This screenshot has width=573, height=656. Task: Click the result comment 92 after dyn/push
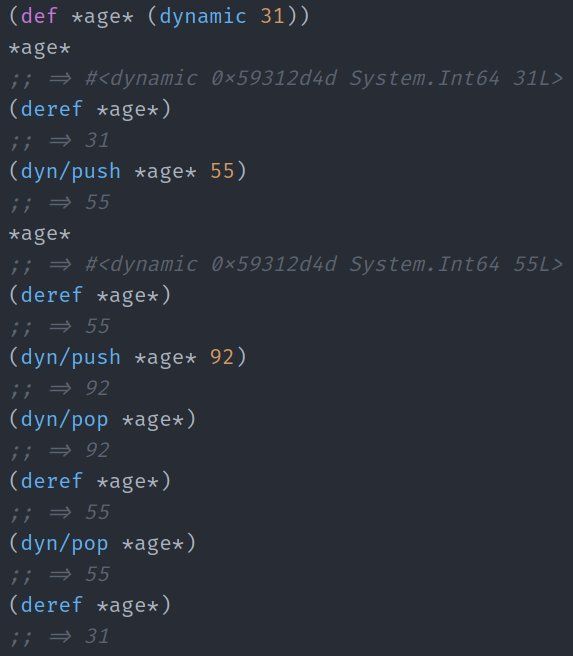tap(59, 389)
